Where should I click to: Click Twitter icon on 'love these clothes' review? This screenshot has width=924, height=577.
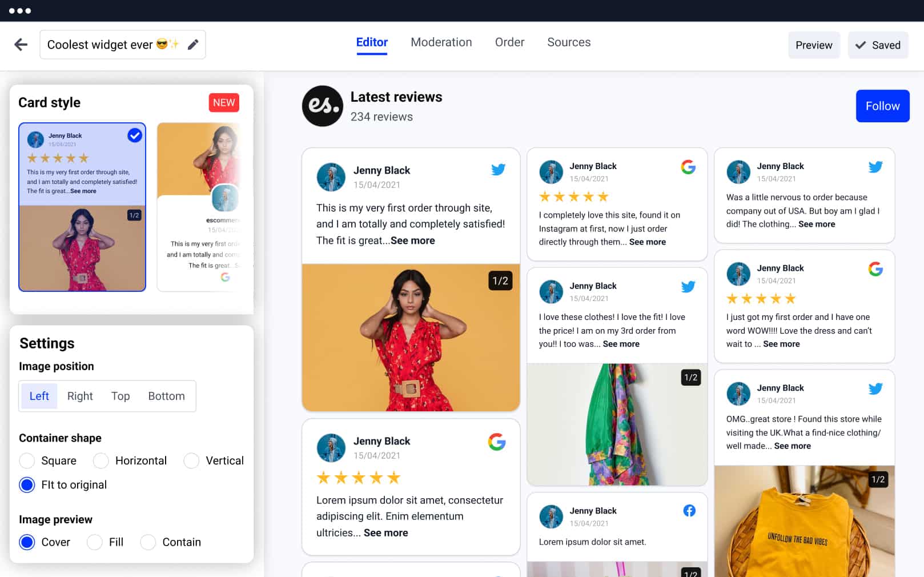tap(688, 287)
